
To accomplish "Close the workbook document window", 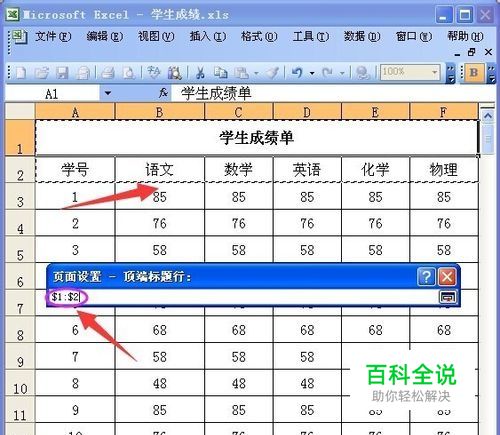I will click(x=488, y=52).
